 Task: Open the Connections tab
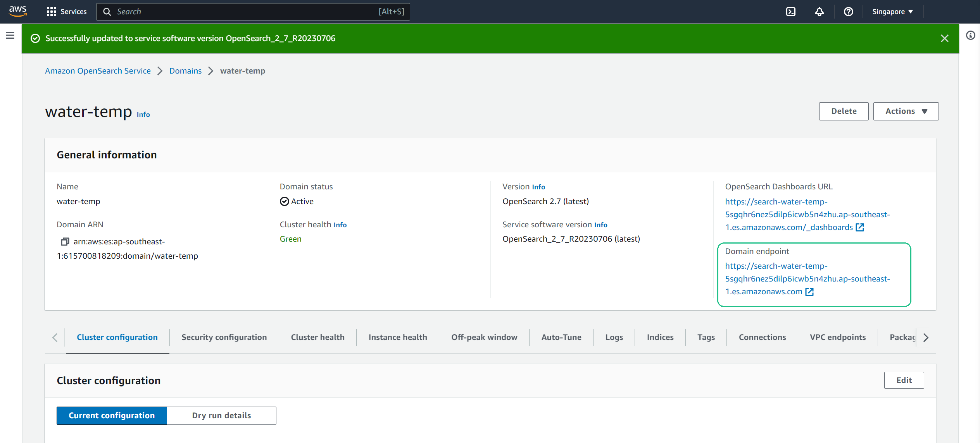point(762,337)
